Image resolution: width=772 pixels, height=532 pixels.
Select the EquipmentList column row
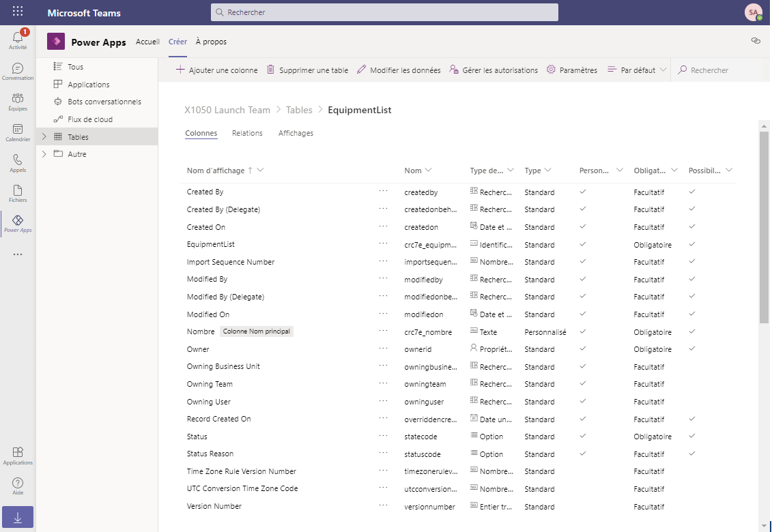[459, 244]
